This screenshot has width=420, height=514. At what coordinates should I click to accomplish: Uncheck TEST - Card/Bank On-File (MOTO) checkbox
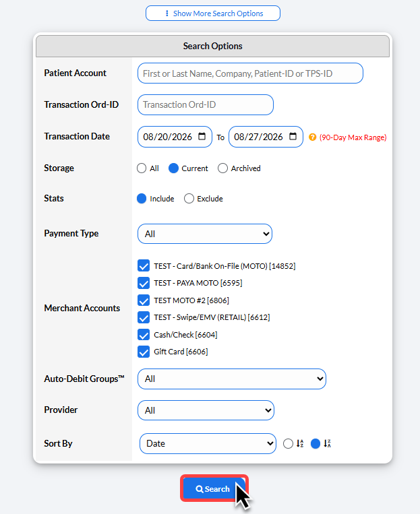coord(144,266)
